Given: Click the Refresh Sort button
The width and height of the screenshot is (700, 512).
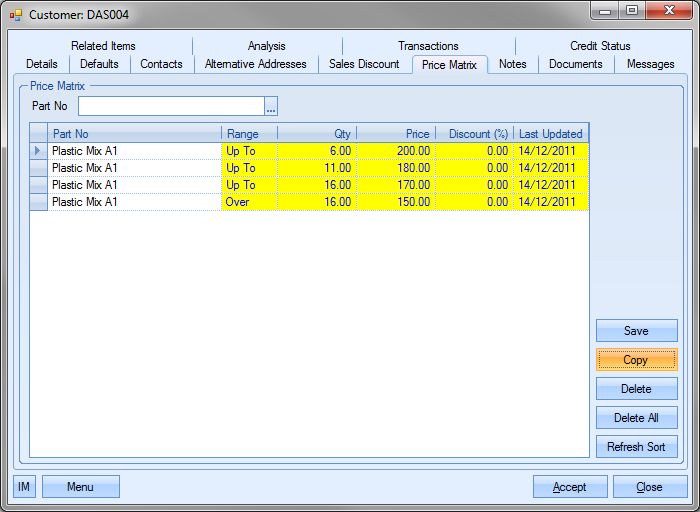Looking at the screenshot, I should point(636,447).
